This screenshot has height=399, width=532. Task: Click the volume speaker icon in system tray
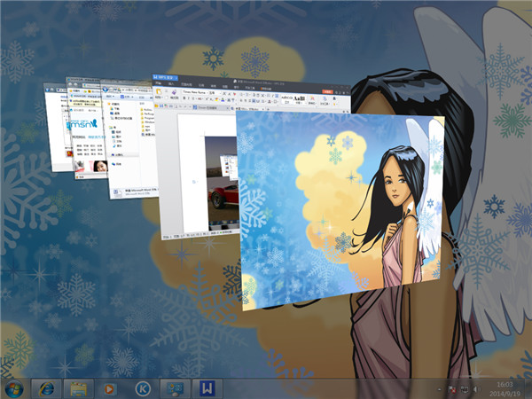(x=476, y=389)
